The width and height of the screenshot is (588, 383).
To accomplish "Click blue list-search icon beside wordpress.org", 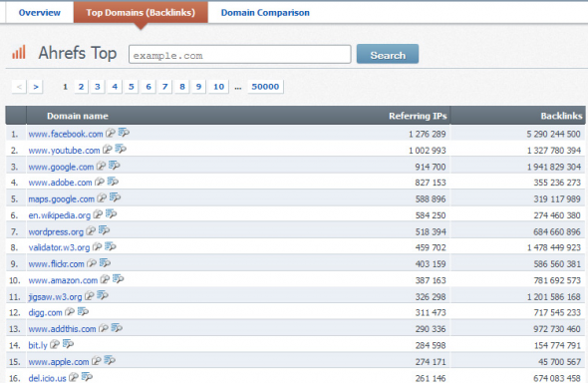I will tap(104, 230).
